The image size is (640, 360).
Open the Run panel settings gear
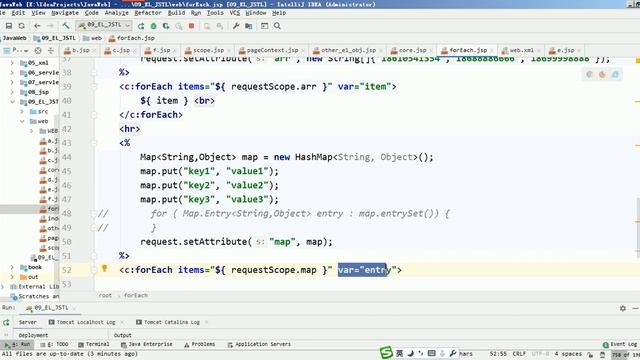pos(623,309)
